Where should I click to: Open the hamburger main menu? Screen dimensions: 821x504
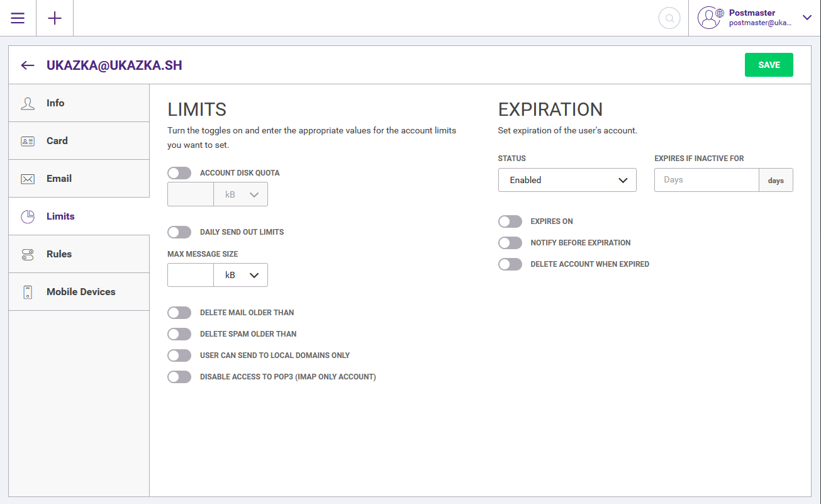[x=18, y=18]
